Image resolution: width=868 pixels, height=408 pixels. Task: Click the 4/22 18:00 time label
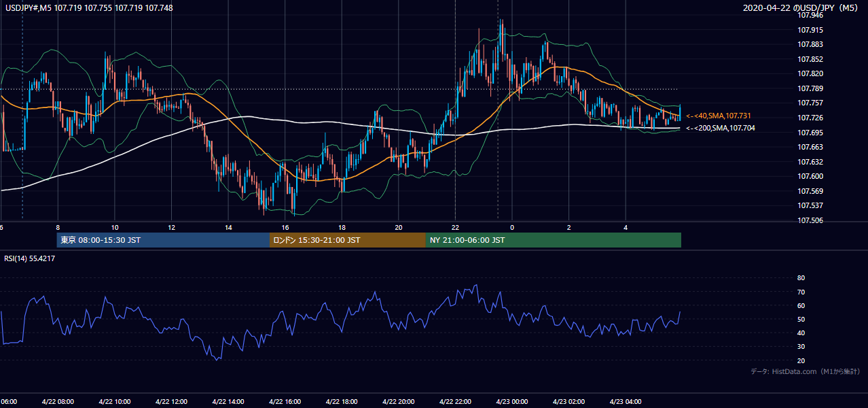click(x=342, y=402)
